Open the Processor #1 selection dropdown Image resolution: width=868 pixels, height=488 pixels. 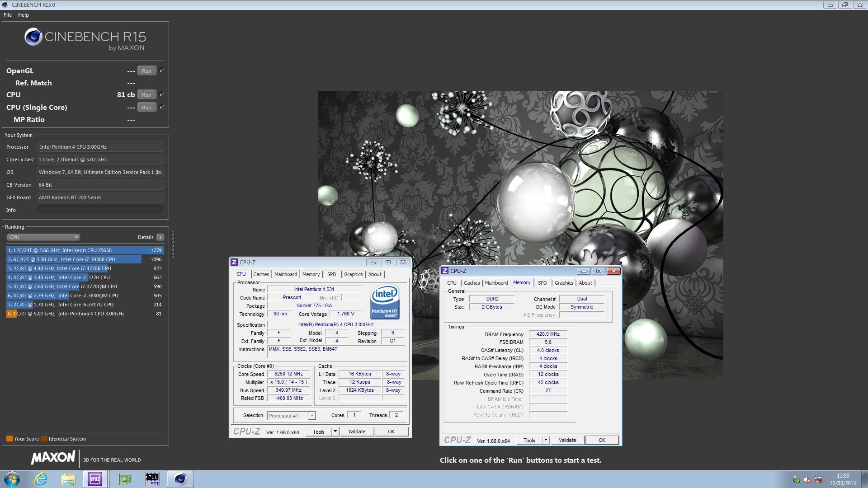pos(292,416)
